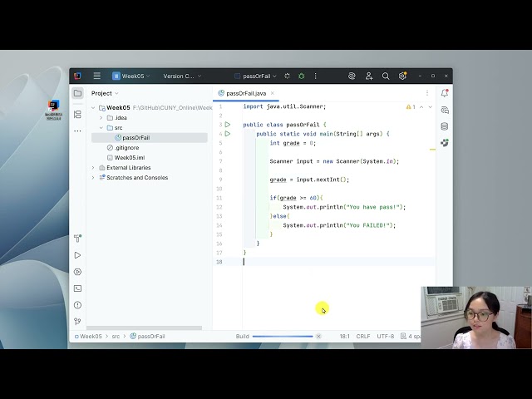Open the passOrFail run configuration dropdown

pos(256,76)
